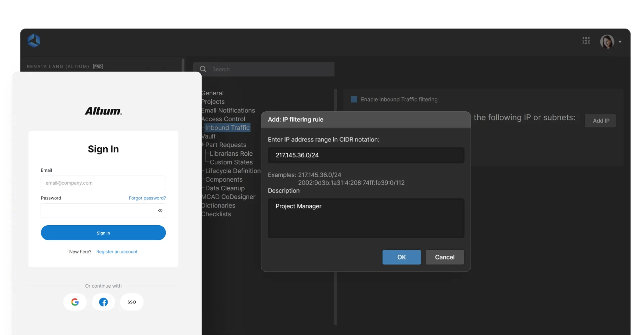Select Dictionaries in settings tree
Screen dimensions: 644x335
[x=218, y=205]
